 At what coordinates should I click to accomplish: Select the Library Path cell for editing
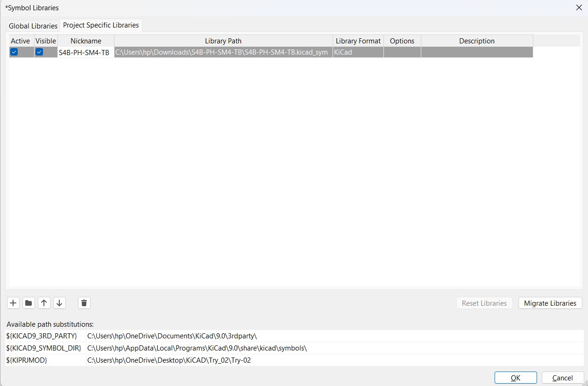(x=223, y=52)
